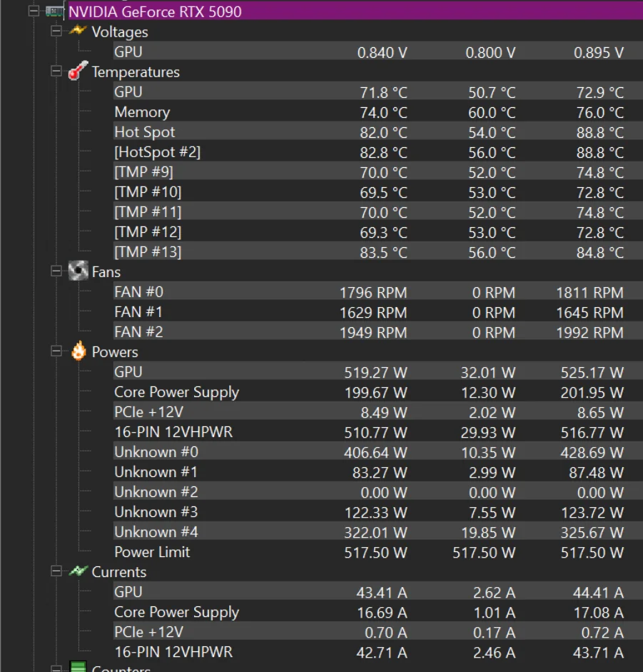Select the Fans group label
Image resolution: width=643 pixels, height=672 pixels.
tap(106, 271)
